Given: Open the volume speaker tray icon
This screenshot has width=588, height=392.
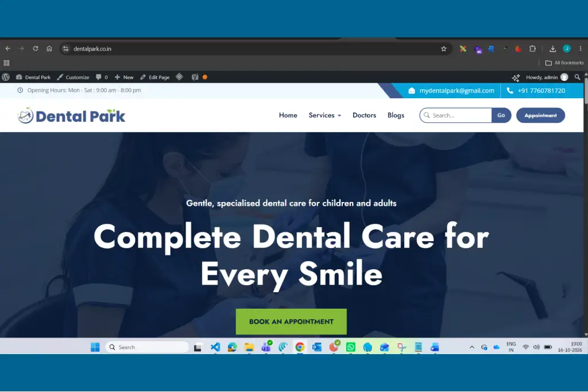Looking at the screenshot, I should [x=536, y=347].
